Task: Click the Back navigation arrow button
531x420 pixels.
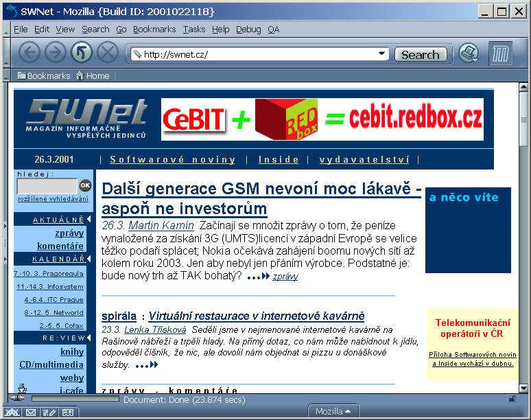Action: tap(29, 53)
